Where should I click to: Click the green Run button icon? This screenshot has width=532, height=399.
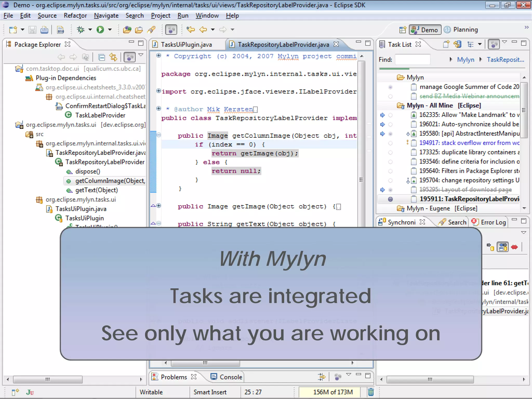[x=100, y=30]
